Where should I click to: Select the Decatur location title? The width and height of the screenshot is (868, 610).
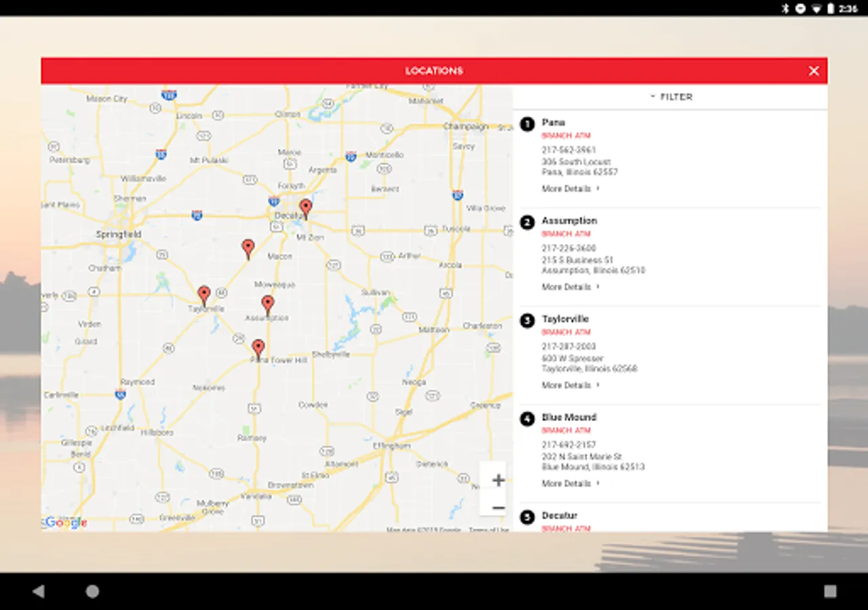coord(559,516)
